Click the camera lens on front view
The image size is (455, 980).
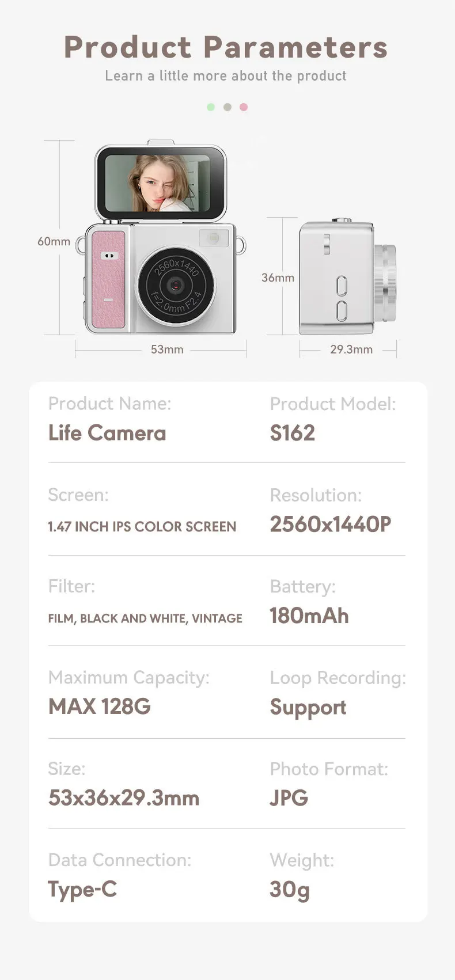click(x=177, y=284)
